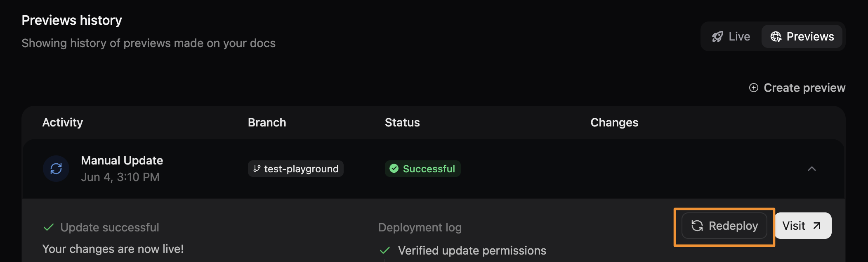868x262 pixels.
Task: Select the test-playground branch badge
Action: (x=295, y=169)
